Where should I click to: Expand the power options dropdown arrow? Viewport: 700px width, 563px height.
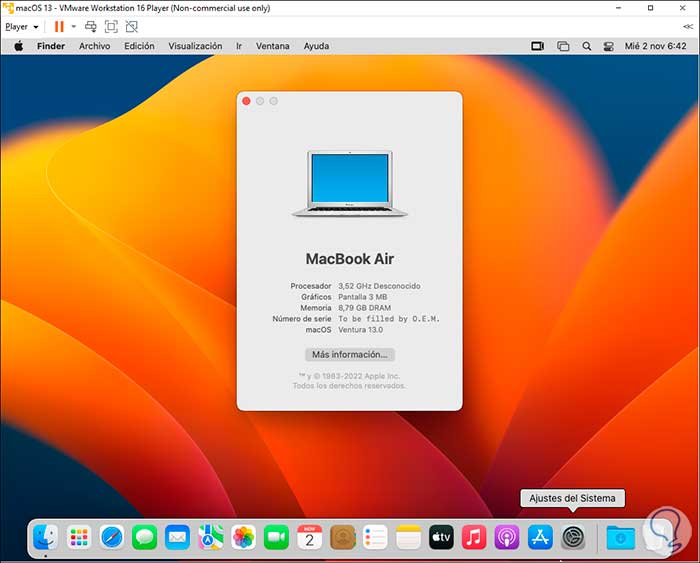(74, 27)
